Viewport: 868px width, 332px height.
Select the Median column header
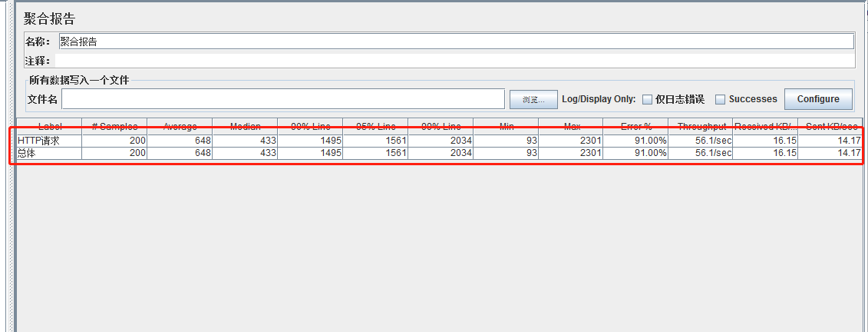click(245, 126)
